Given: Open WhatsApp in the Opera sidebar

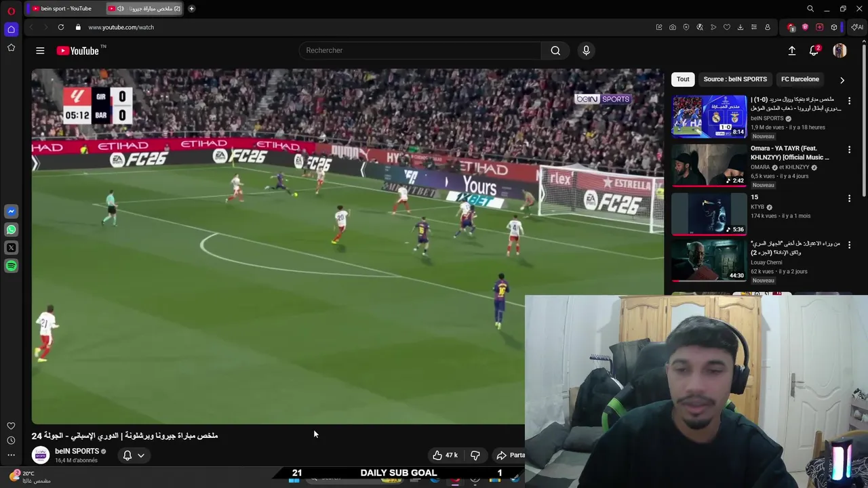Looking at the screenshot, I should [11, 230].
